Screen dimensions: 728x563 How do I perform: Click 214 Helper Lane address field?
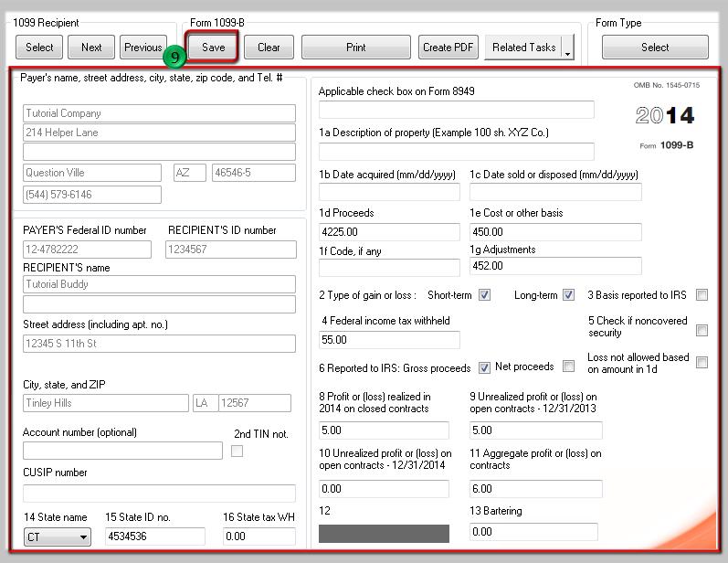(x=159, y=133)
